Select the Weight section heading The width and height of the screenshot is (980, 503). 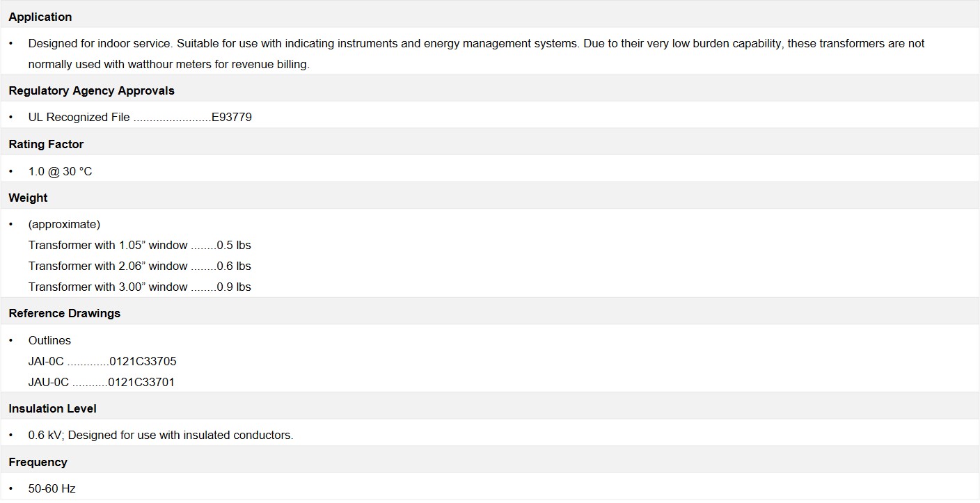click(28, 198)
